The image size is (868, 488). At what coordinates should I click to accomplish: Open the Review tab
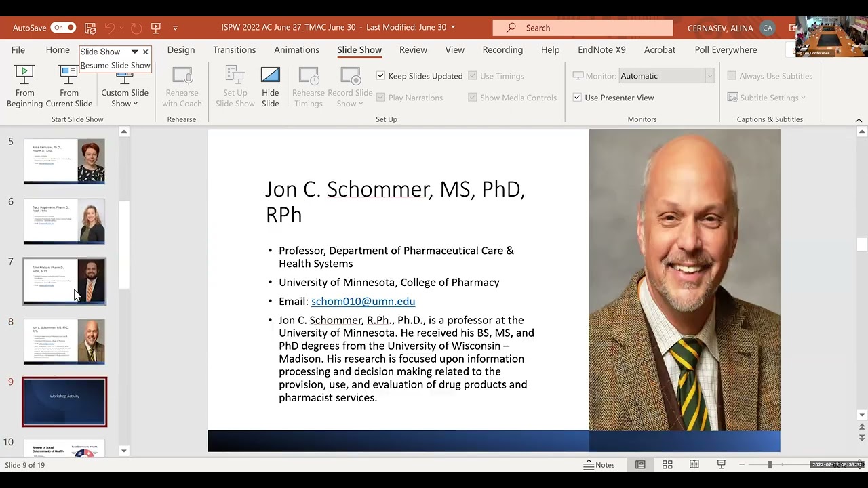[x=413, y=50]
